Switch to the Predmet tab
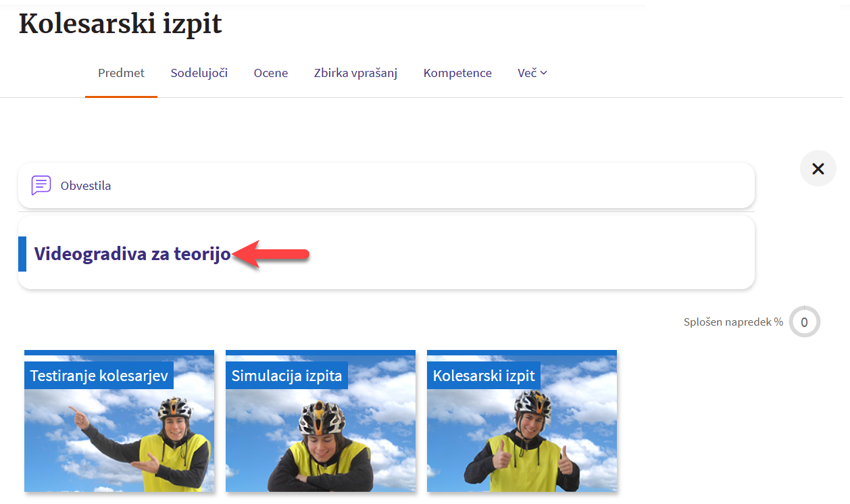850x504 pixels. pyautogui.click(x=121, y=73)
